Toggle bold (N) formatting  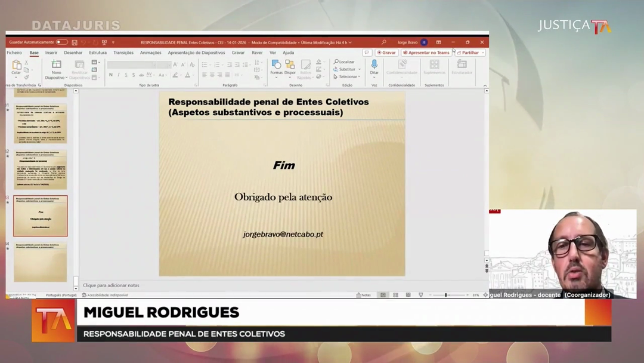pos(110,75)
